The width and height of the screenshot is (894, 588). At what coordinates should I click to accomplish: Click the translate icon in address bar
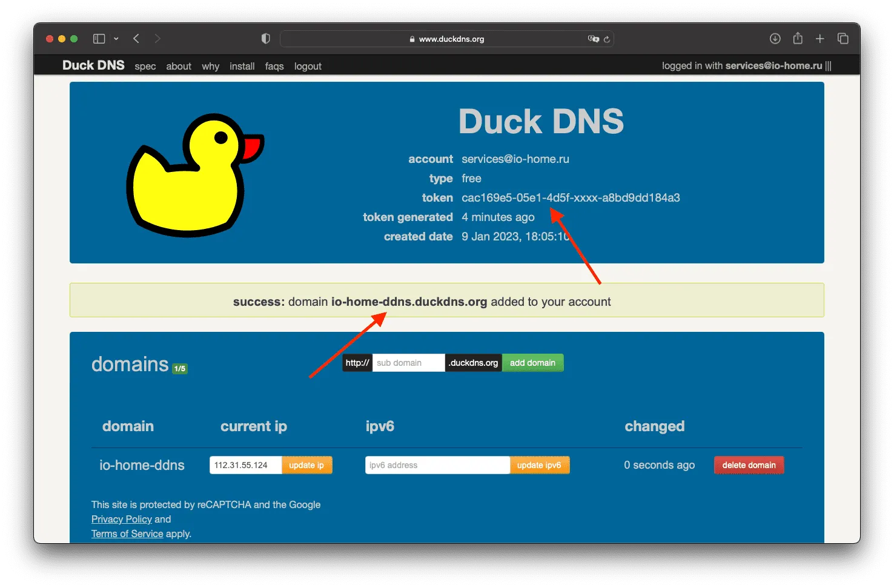pos(593,39)
